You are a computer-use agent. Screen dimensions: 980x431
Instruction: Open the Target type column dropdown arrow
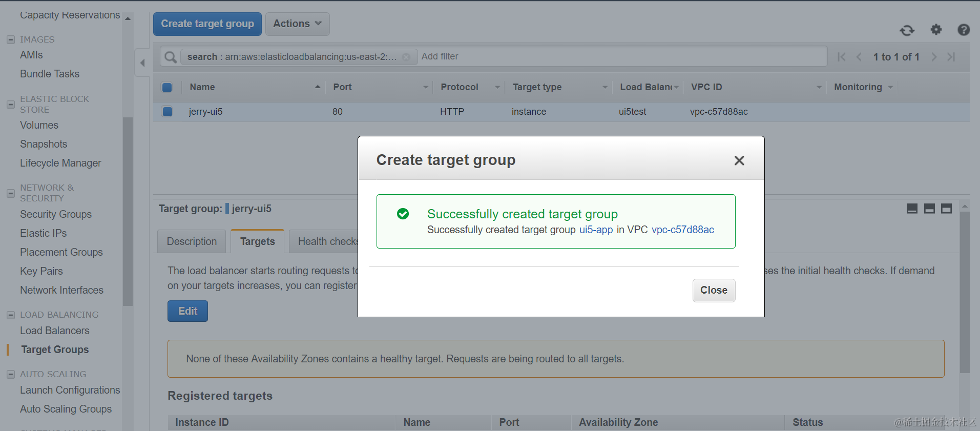(x=605, y=87)
